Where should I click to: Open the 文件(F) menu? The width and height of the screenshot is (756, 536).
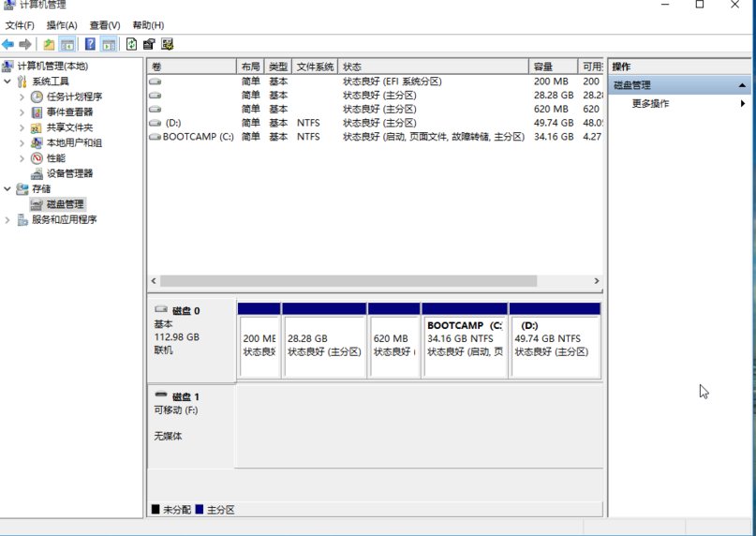tap(20, 25)
